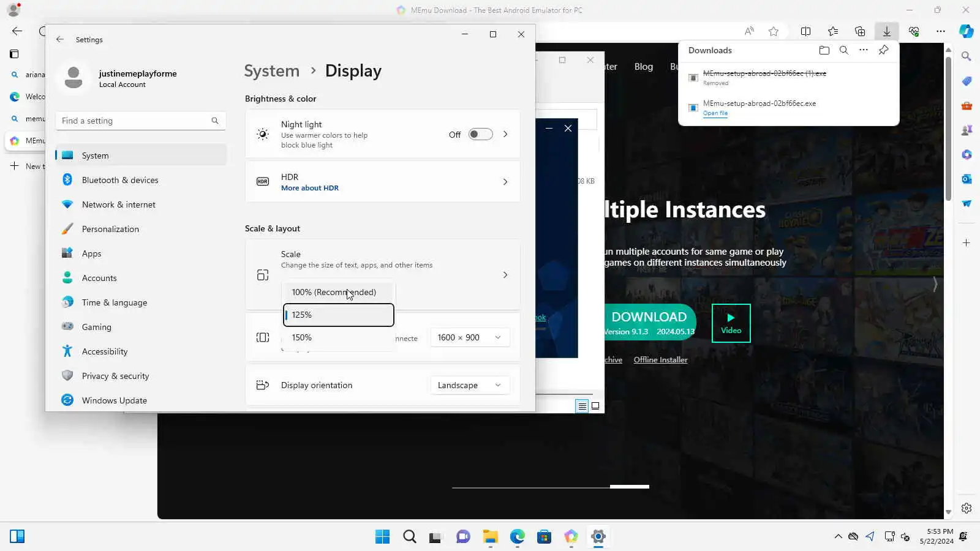Open Bluetooth & devices settings

click(x=141, y=180)
